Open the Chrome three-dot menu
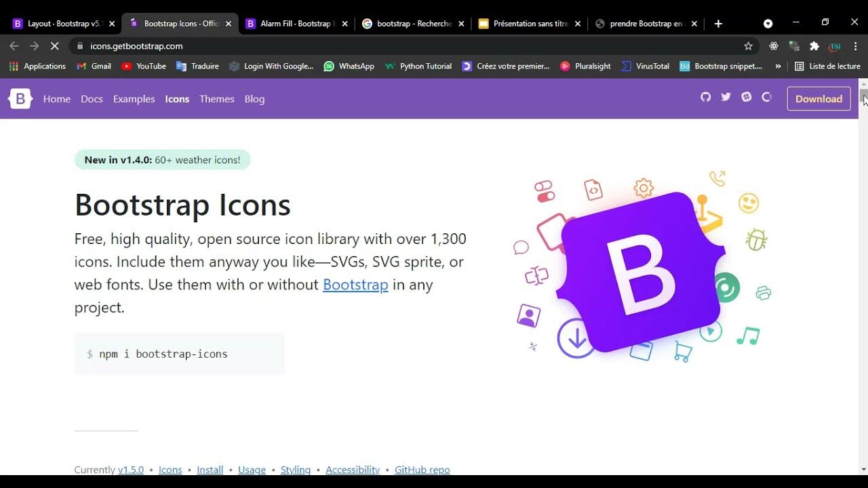 pyautogui.click(x=855, y=46)
